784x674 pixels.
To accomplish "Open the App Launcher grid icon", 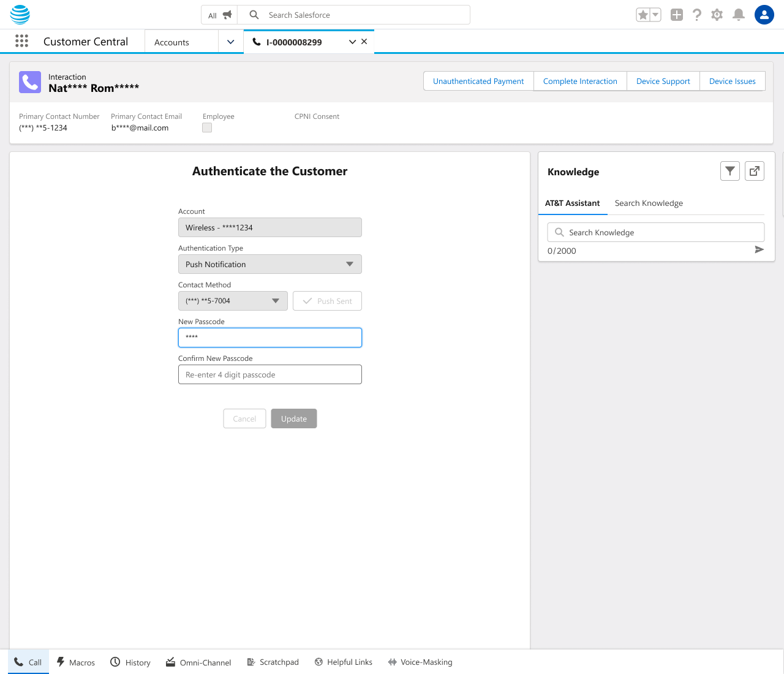I will 21,41.
